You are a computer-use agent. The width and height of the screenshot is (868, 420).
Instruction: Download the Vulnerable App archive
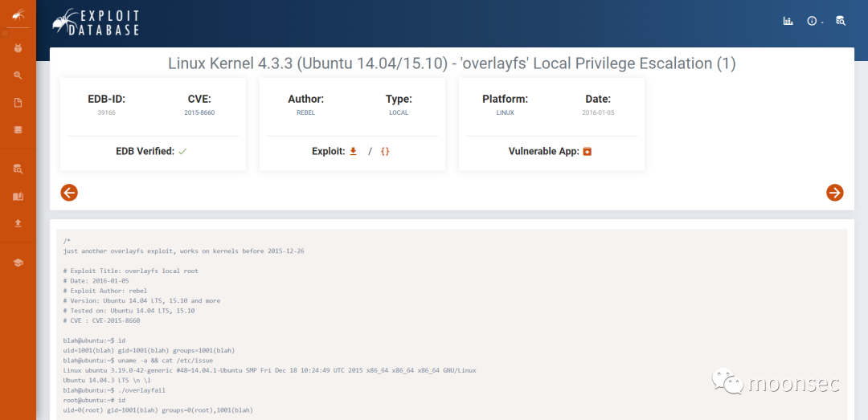tap(588, 151)
